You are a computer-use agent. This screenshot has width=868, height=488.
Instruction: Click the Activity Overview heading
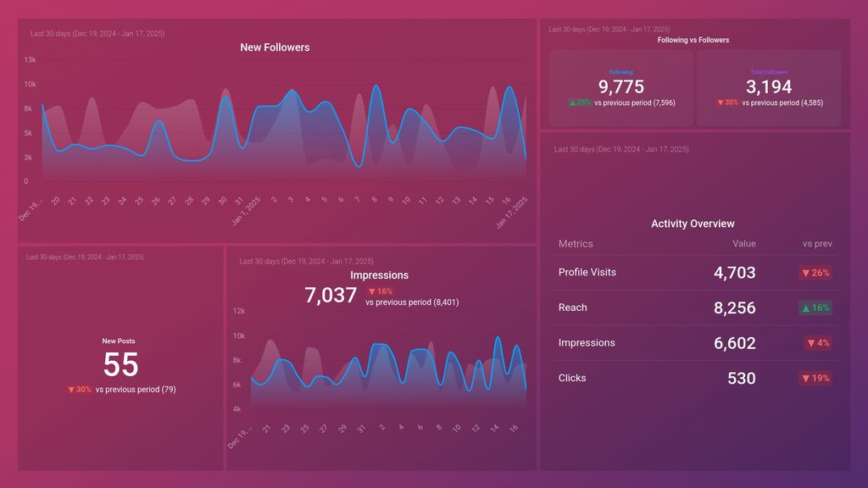coord(693,224)
